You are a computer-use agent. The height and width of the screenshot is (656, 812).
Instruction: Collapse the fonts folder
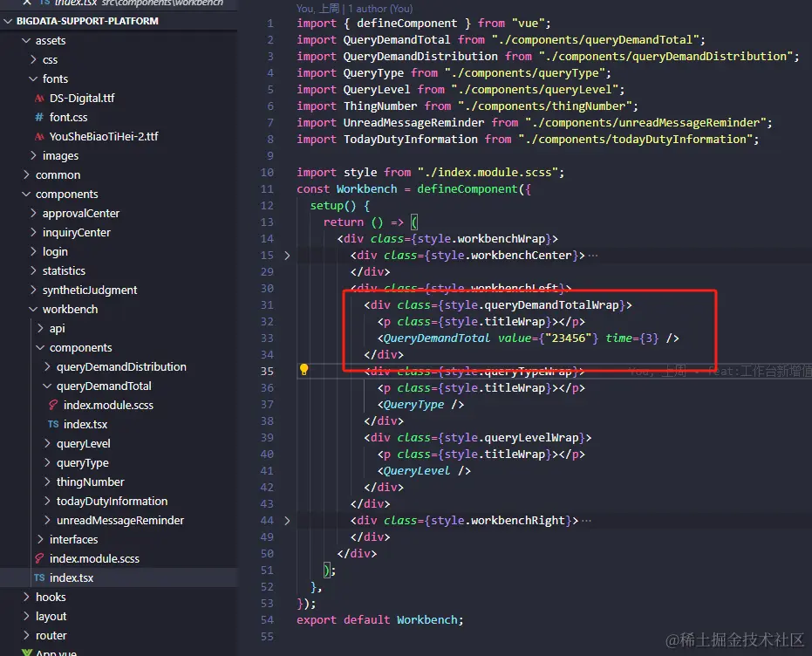34,79
